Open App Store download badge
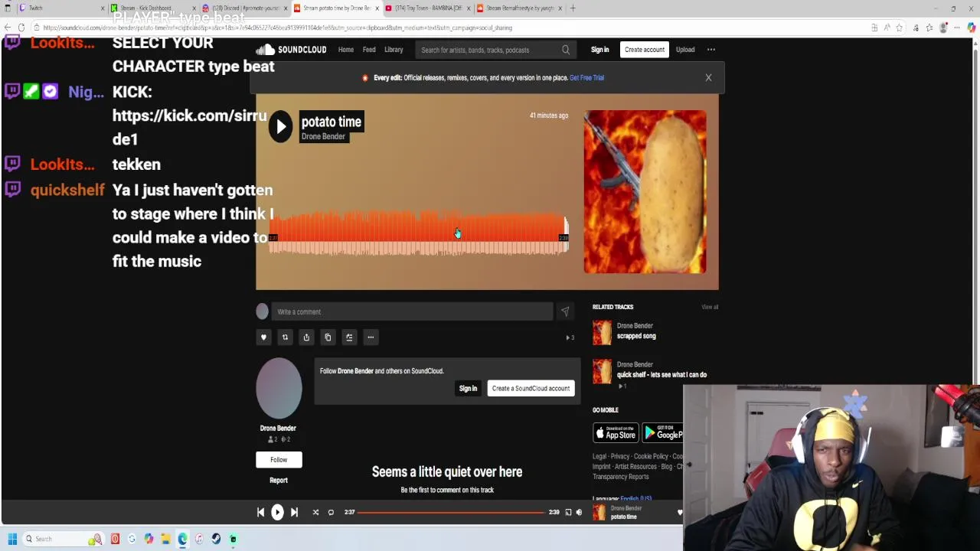 click(x=616, y=433)
